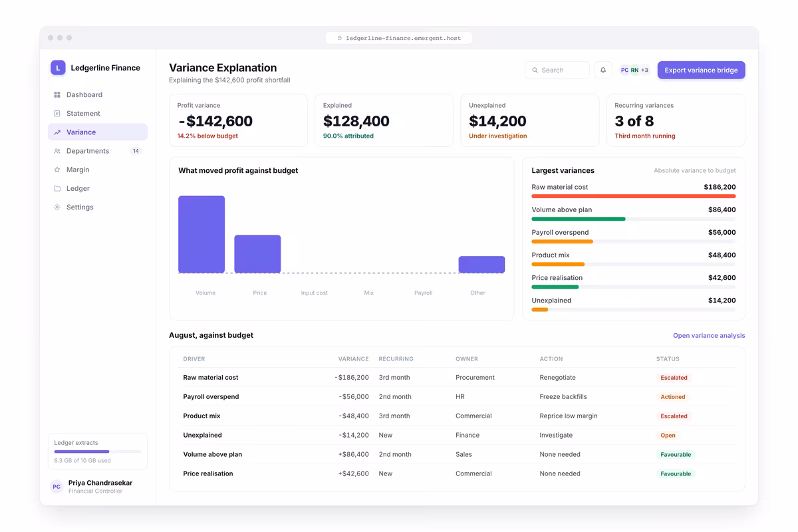Click the search magnifier icon

point(535,70)
